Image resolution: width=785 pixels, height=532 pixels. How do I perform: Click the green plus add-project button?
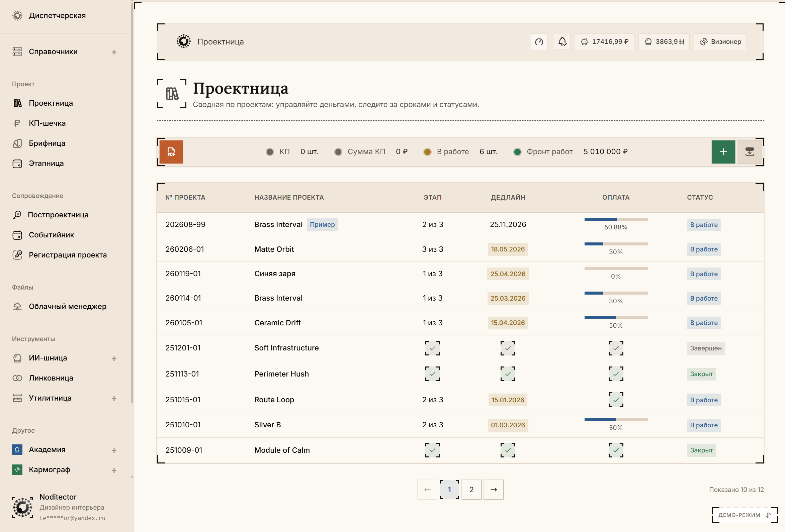click(x=723, y=152)
